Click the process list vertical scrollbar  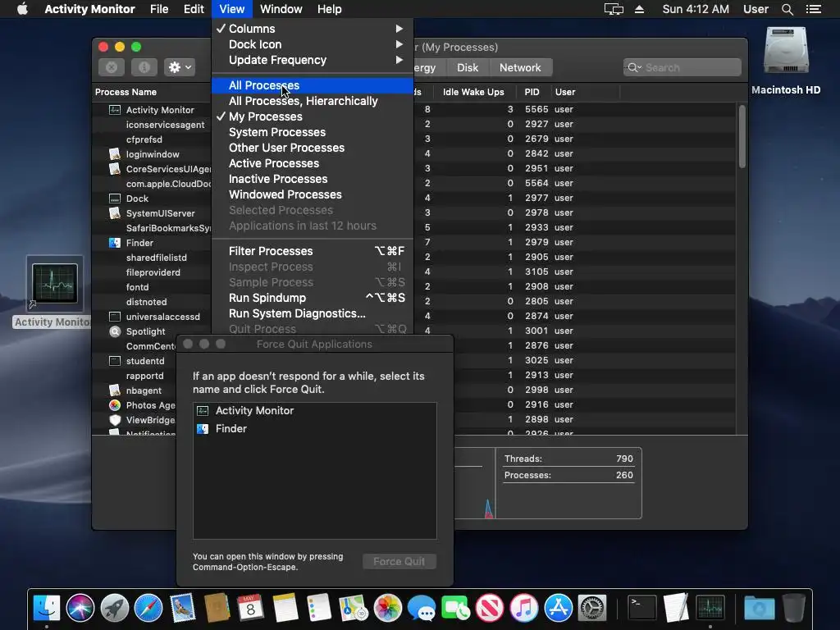742,137
